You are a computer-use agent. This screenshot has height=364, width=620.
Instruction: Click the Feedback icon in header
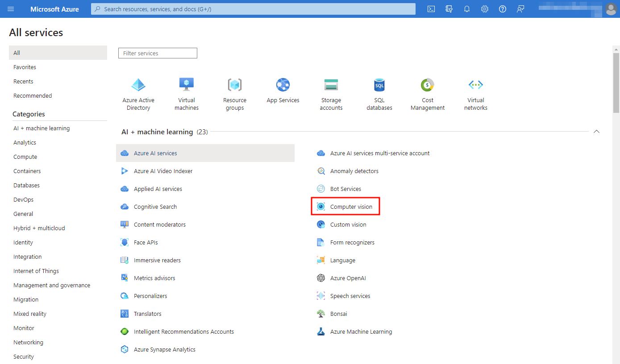coord(520,9)
